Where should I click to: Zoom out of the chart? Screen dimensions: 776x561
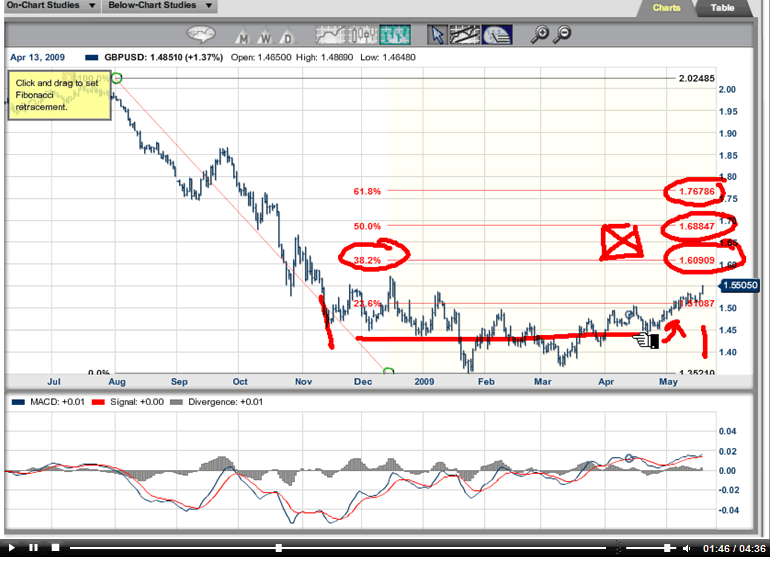[x=563, y=35]
